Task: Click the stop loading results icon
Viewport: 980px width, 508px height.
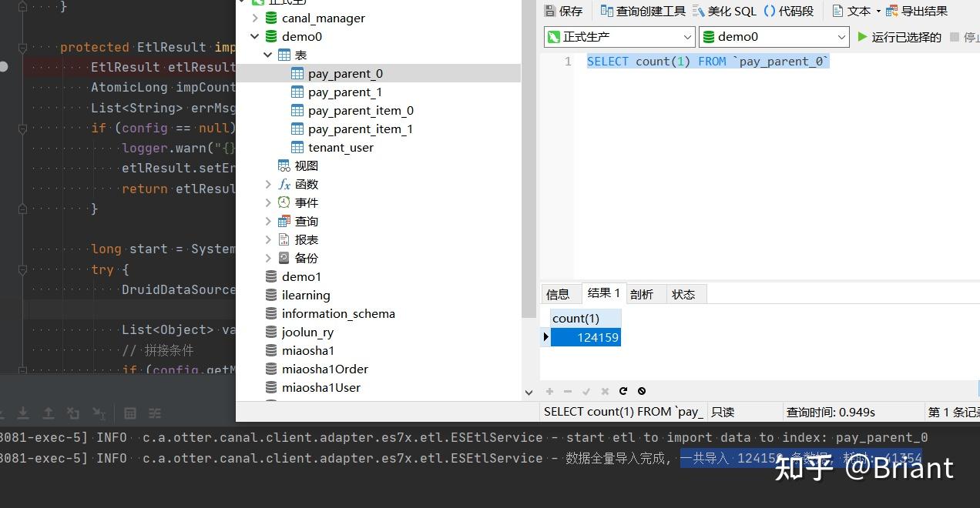Action: (642, 391)
